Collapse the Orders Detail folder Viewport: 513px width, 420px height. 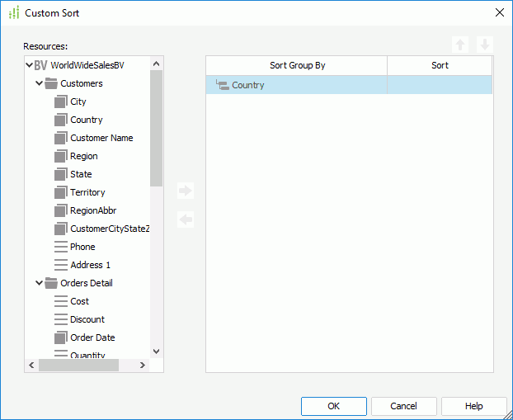tap(39, 283)
